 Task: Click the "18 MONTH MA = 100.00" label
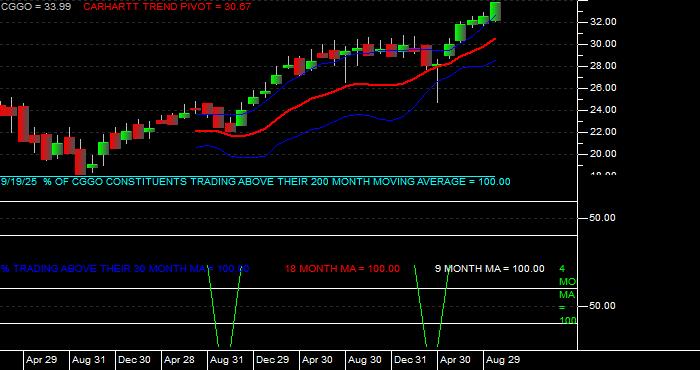(342, 269)
